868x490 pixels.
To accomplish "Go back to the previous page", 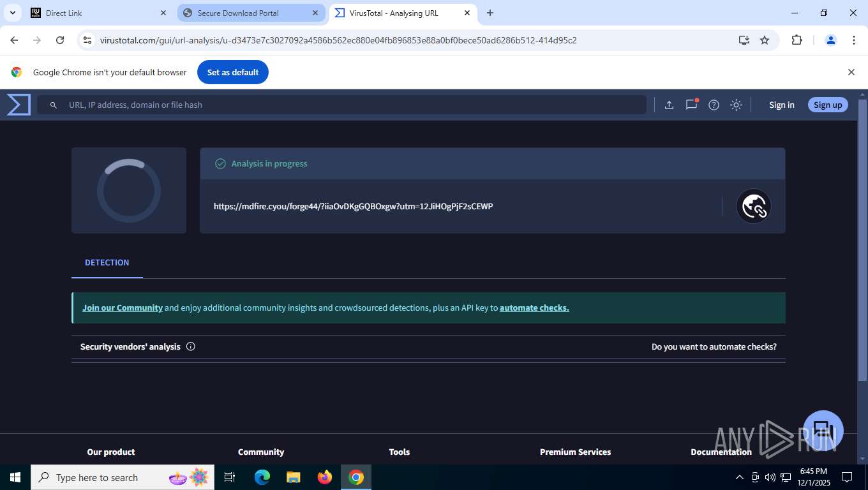I will coord(15,40).
